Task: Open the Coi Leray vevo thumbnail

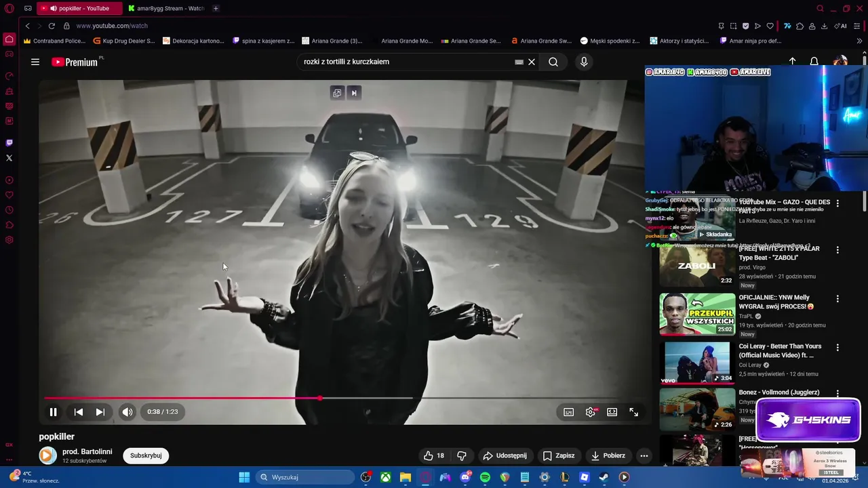Action: point(697,363)
